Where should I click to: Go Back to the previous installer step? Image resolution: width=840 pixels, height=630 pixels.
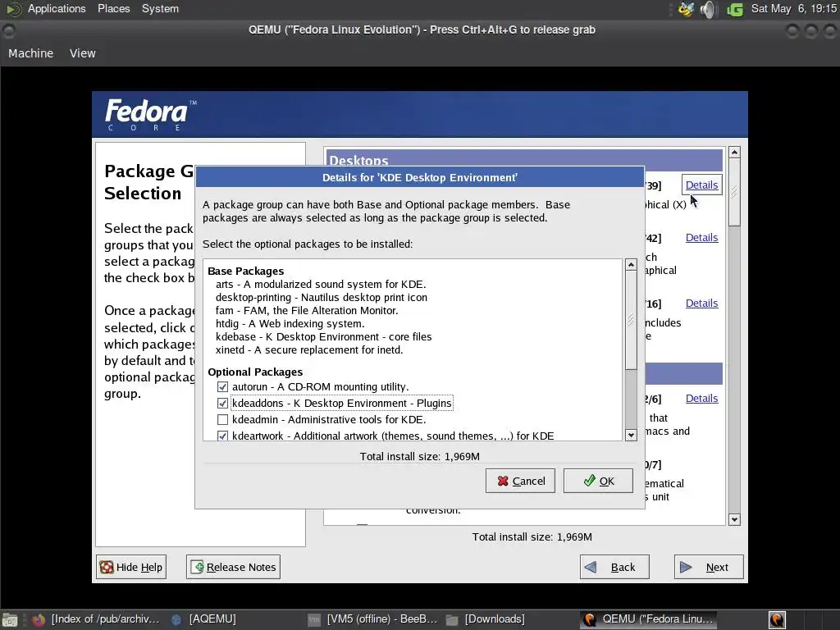[614, 567]
